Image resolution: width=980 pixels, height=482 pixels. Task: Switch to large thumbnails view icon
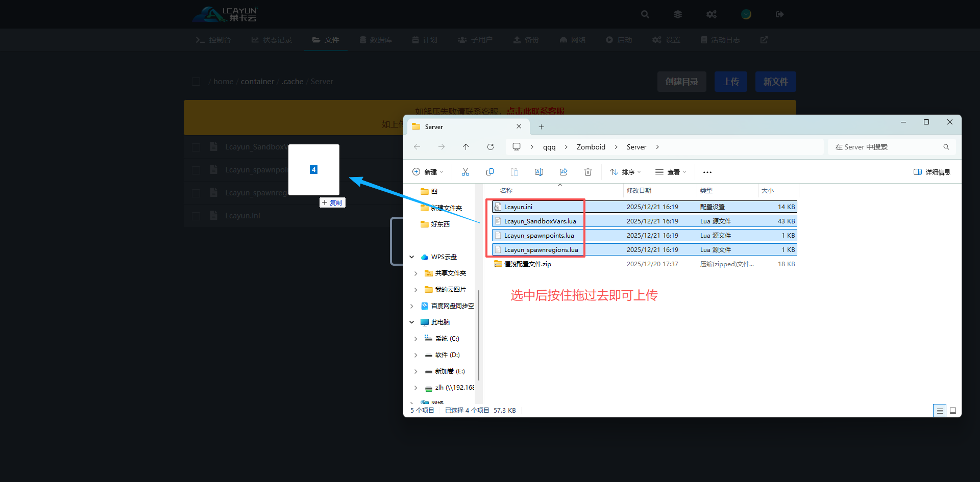[x=952, y=411]
